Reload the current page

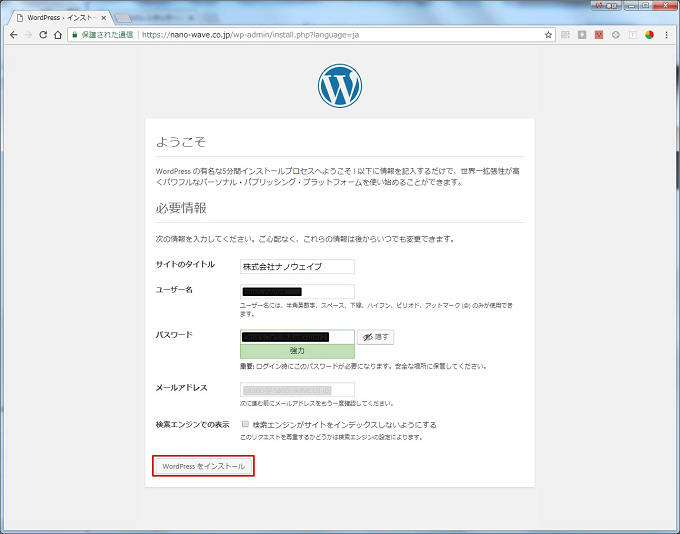click(x=43, y=35)
